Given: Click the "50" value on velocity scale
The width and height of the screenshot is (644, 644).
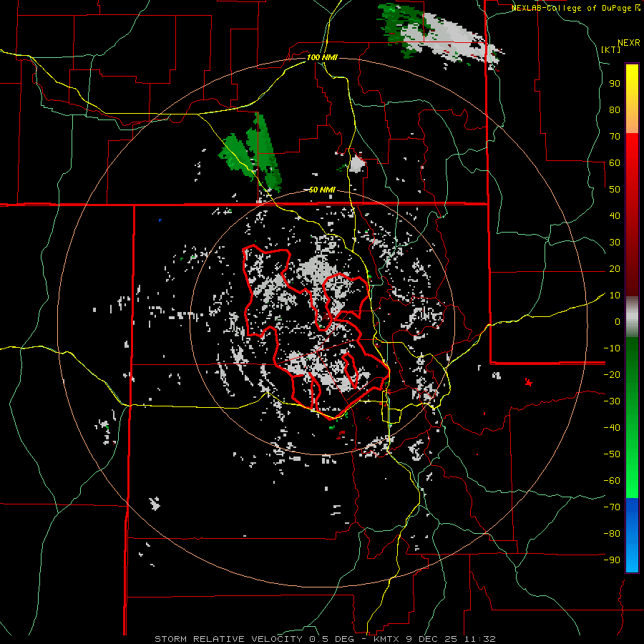Looking at the screenshot, I should click(x=615, y=190).
